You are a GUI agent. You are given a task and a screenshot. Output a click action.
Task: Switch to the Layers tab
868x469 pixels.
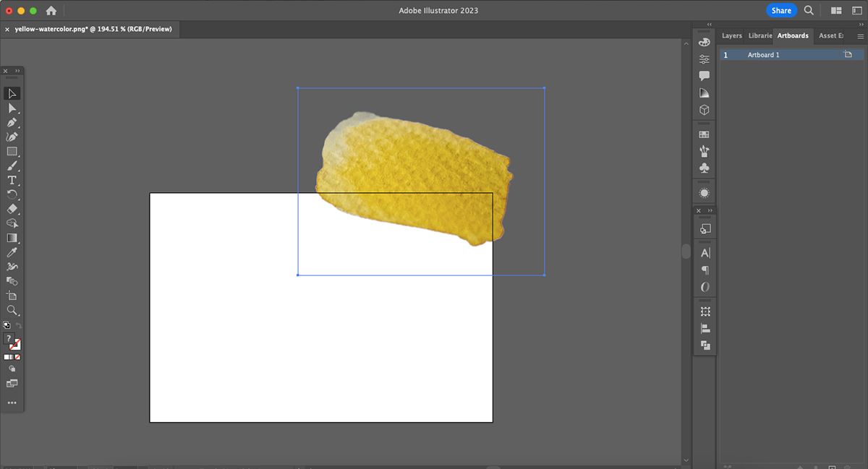point(731,35)
